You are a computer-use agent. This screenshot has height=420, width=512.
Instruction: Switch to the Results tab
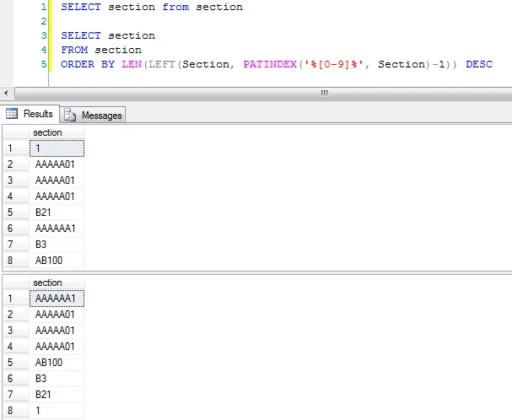pyautogui.click(x=30, y=114)
